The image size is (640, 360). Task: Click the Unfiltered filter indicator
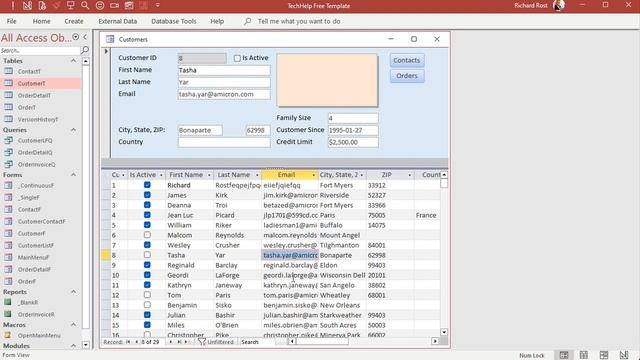point(216,342)
